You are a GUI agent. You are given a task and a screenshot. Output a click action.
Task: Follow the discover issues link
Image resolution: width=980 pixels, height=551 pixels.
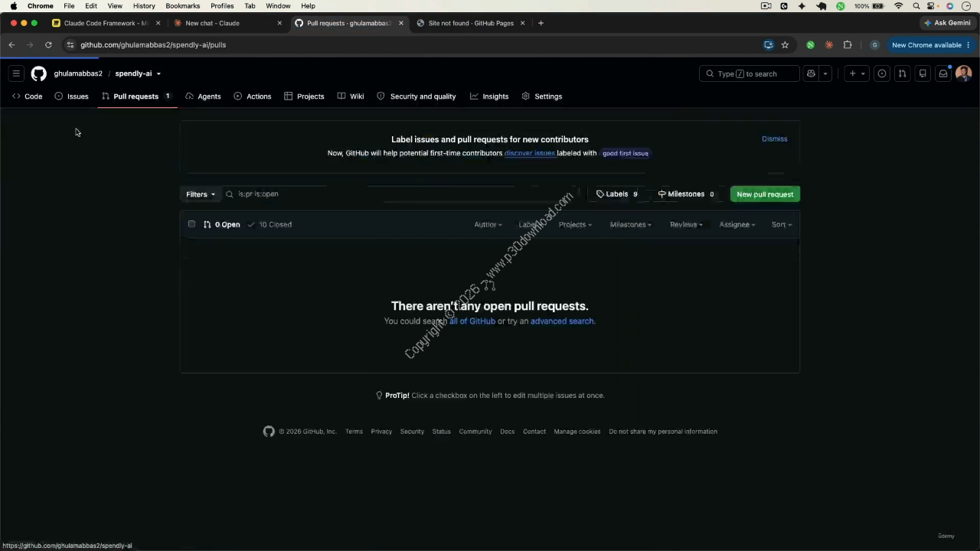(529, 153)
